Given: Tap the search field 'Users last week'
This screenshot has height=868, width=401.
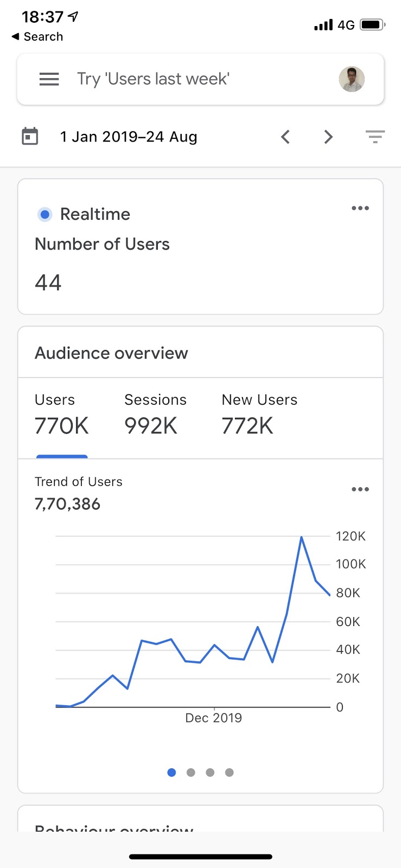Looking at the screenshot, I should coord(153,79).
